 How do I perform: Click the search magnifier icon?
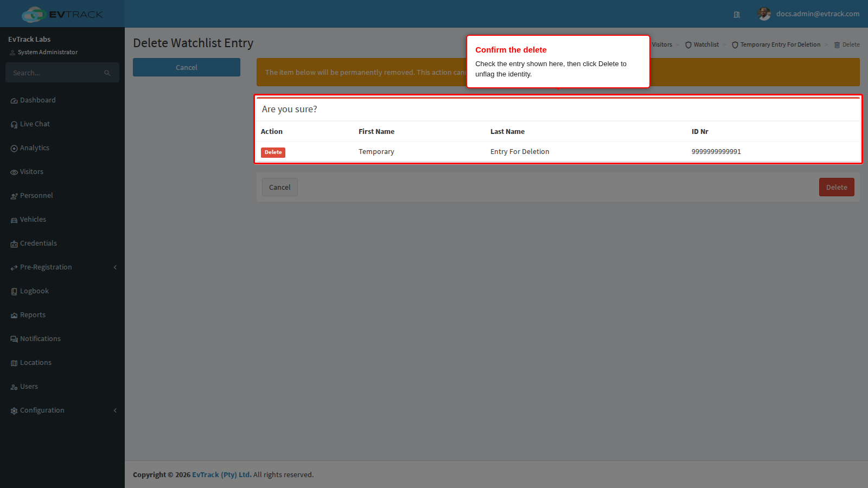coord(107,73)
